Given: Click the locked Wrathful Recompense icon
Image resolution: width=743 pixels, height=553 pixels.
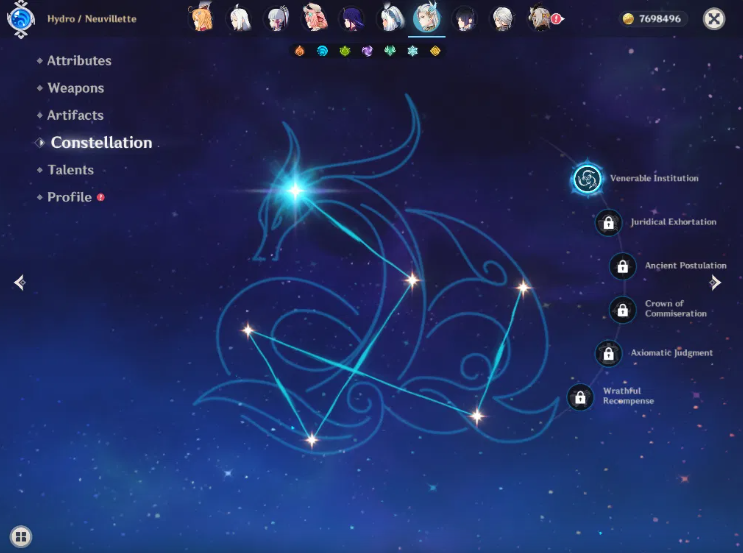Looking at the screenshot, I should (x=580, y=397).
